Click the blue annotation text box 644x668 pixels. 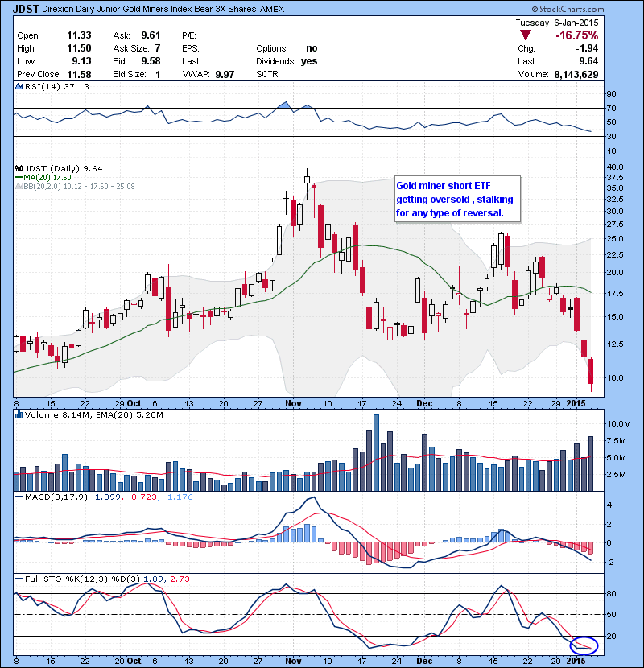pyautogui.click(x=457, y=199)
